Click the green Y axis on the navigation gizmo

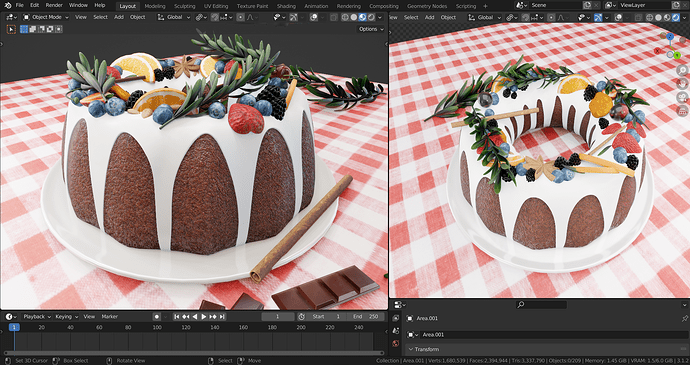[678, 55]
